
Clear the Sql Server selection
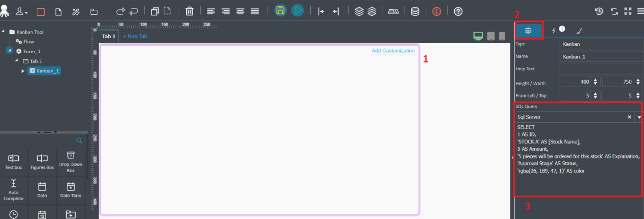629,117
